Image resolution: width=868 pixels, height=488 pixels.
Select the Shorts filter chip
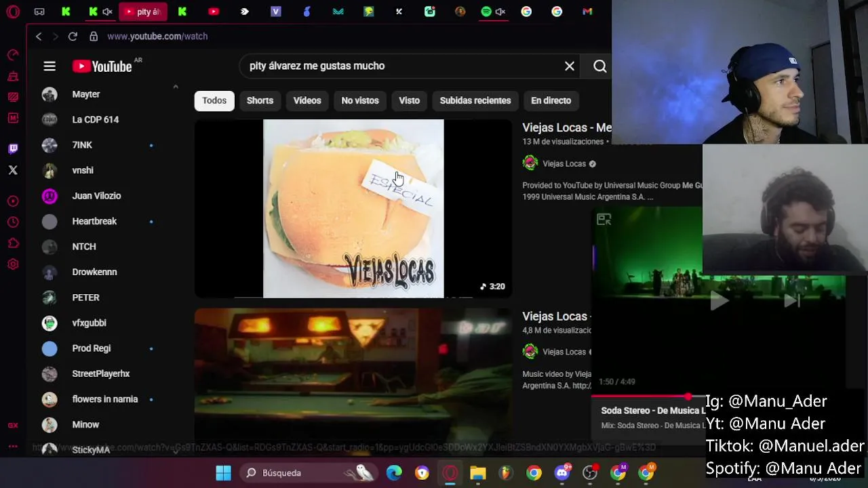(260, 100)
